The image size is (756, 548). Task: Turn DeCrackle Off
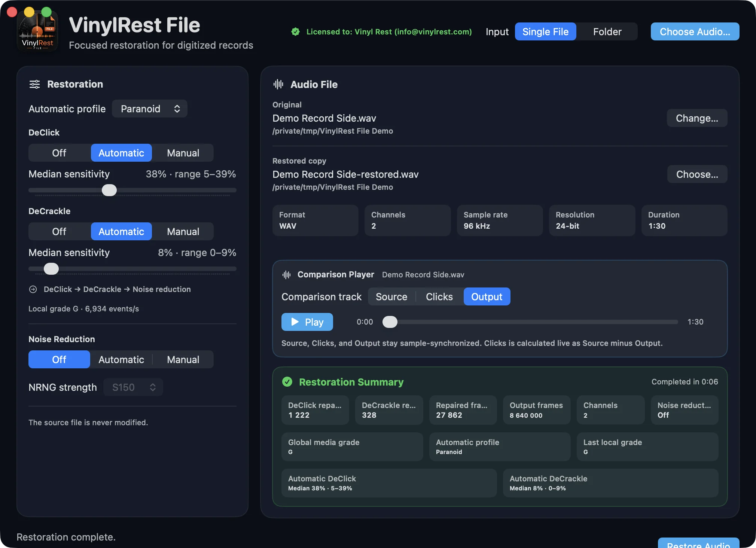pyautogui.click(x=59, y=231)
